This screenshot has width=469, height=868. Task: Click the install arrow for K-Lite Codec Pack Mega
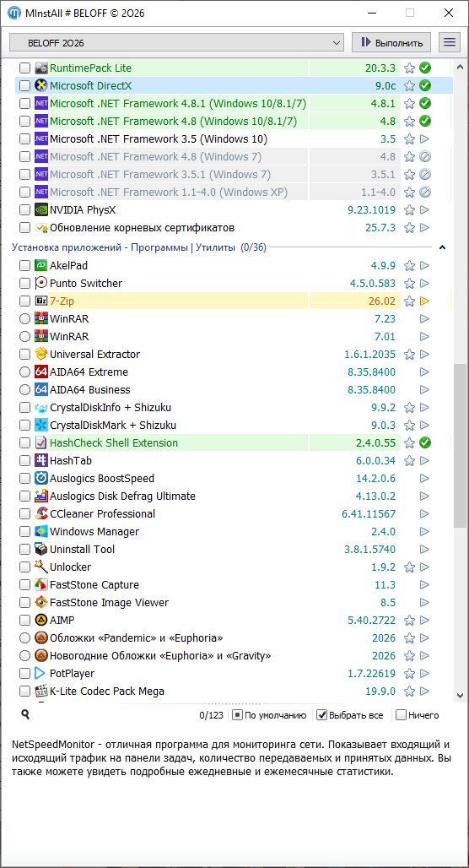click(425, 692)
